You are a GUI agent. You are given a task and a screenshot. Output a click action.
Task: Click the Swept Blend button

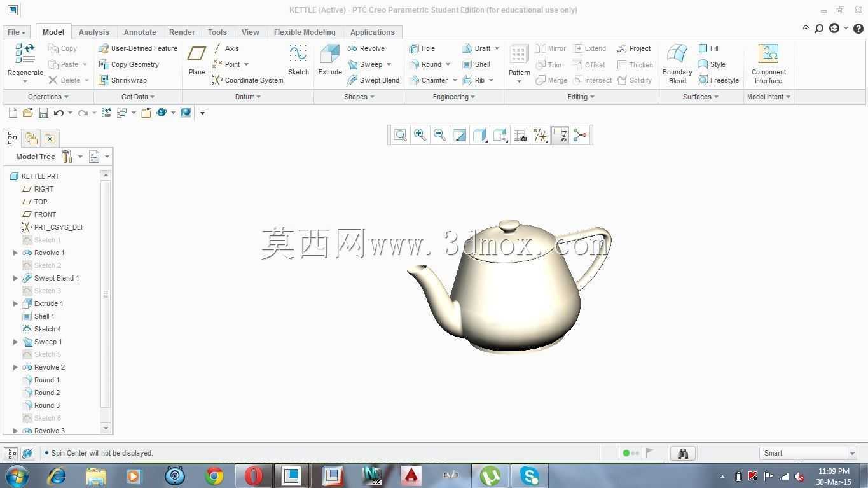pyautogui.click(x=373, y=80)
